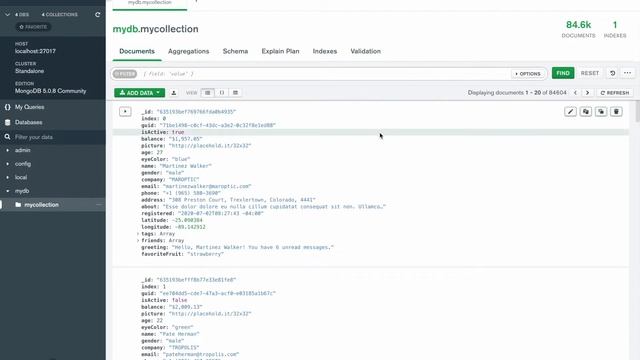640x360 pixels.
Task: Click the query filter input field
Action: click(x=322, y=74)
